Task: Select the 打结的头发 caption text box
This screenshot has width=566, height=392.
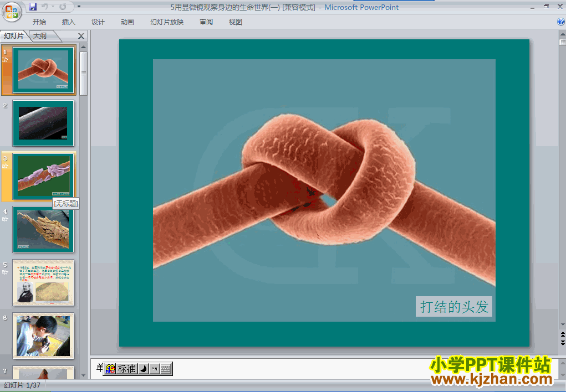Action: pos(453,307)
